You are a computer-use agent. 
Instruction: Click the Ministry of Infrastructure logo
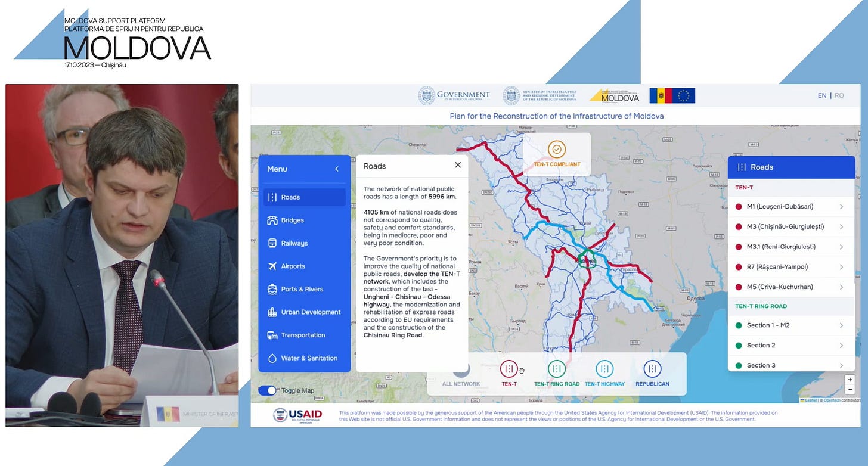[x=540, y=95]
